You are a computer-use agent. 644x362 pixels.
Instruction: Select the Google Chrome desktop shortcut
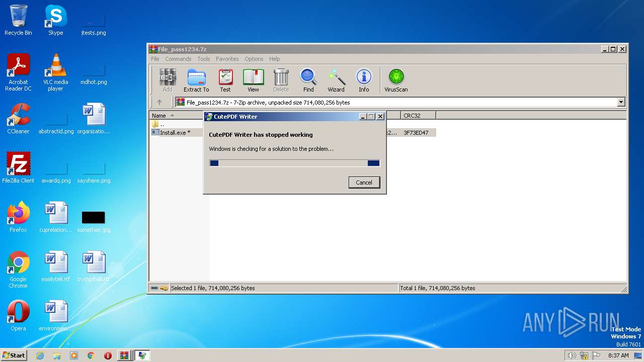(x=18, y=269)
